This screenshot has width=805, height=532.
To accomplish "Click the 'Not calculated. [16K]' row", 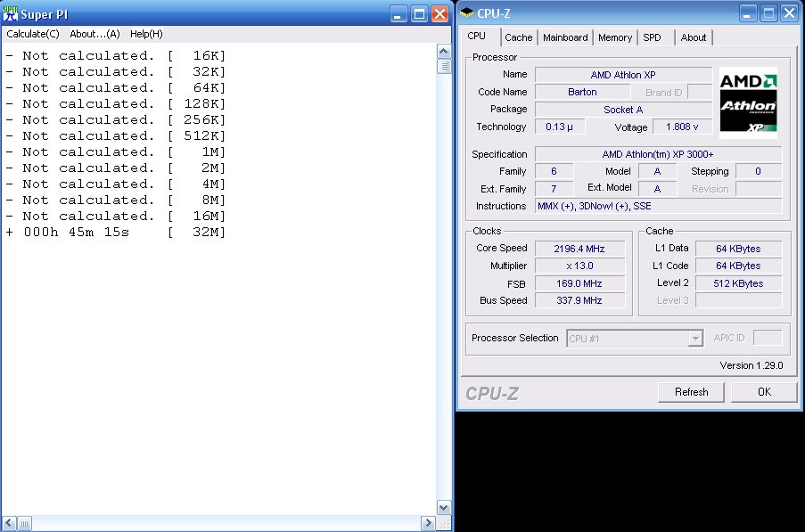I will tap(116, 55).
